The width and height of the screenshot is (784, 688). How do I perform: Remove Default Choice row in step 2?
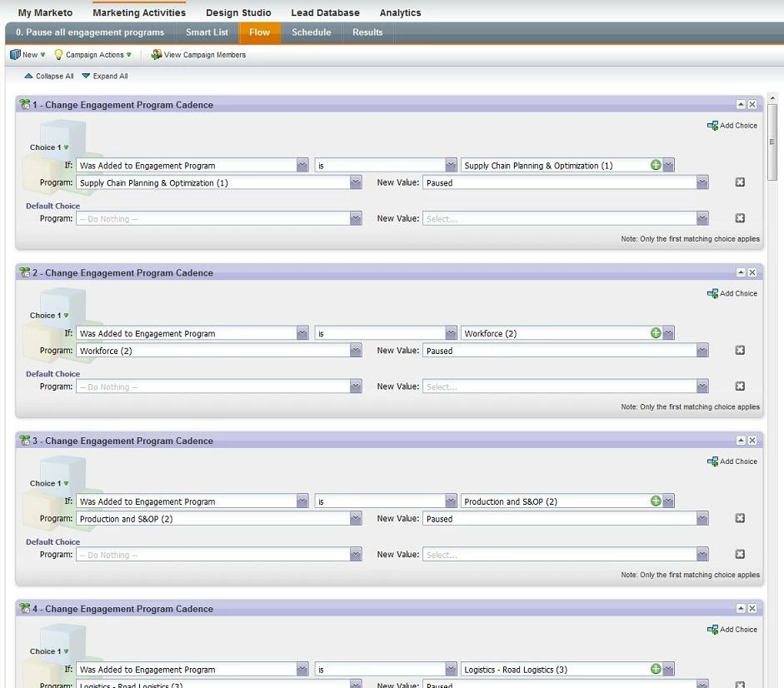pos(740,386)
